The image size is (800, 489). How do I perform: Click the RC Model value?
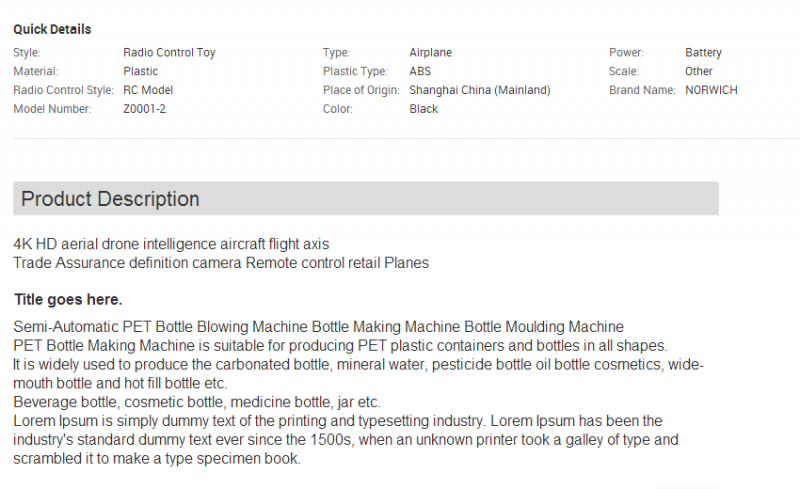[x=148, y=90]
